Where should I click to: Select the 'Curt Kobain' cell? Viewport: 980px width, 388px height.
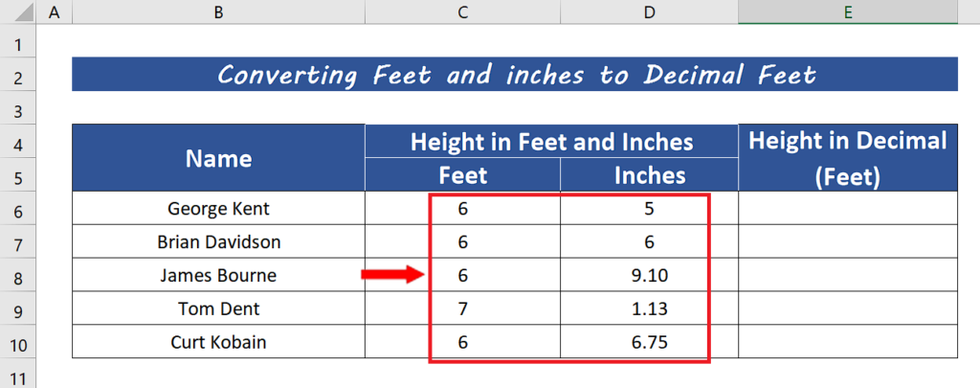pos(218,342)
